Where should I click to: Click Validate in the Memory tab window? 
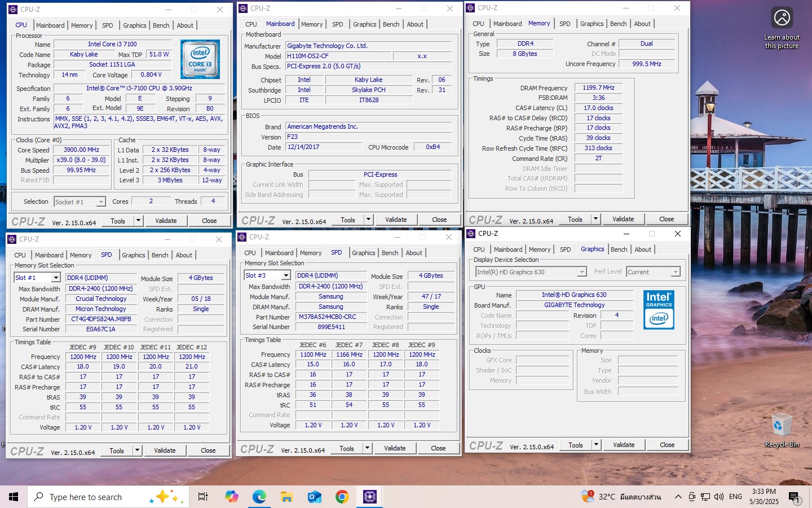click(x=623, y=219)
